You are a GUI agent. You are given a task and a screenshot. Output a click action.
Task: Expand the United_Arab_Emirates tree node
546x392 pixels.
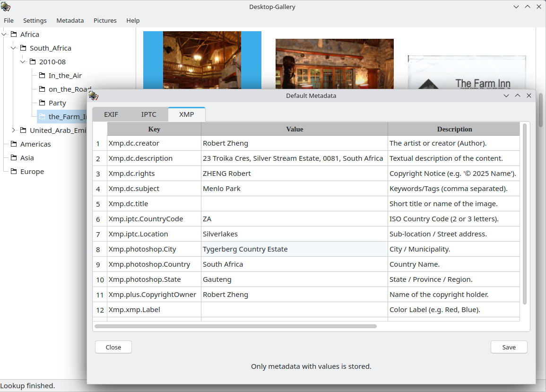[x=14, y=130]
